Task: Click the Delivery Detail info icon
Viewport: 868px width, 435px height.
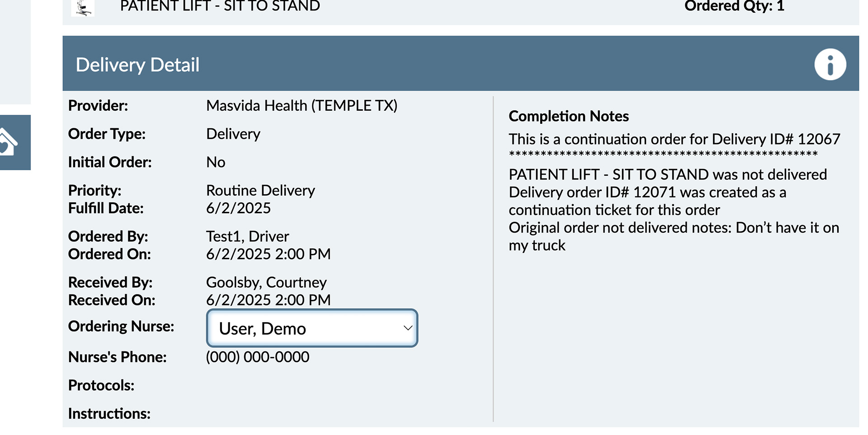Action: click(830, 65)
